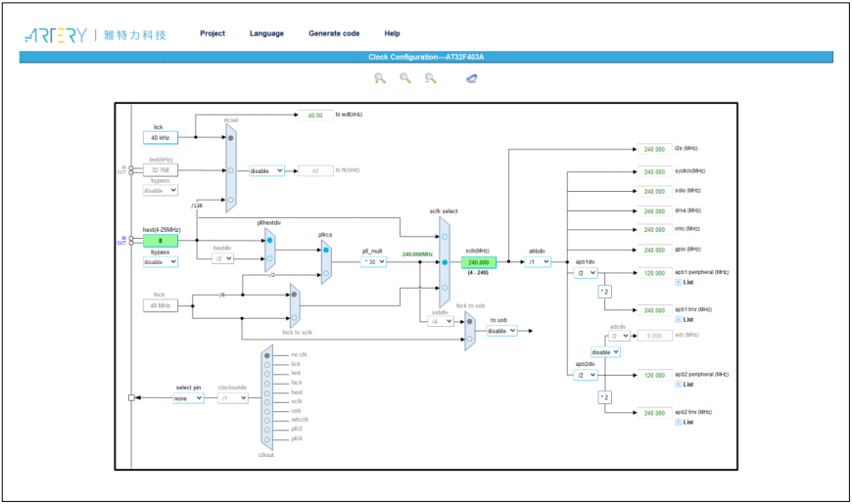
Task: Open the Project menu
Action: pos(213,33)
